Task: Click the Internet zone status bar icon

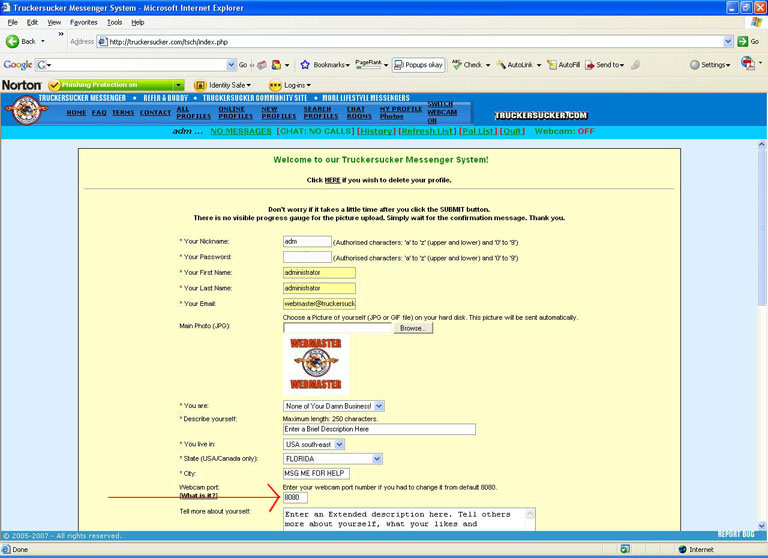Action: (683, 550)
